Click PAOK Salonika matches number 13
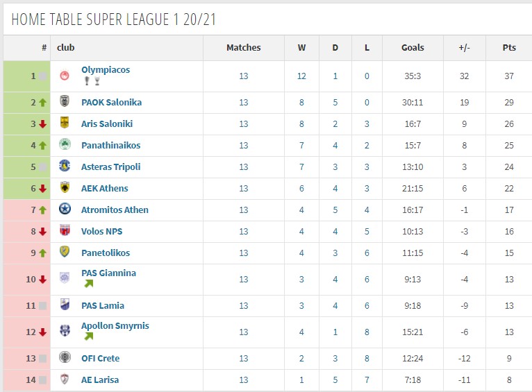 (x=244, y=102)
